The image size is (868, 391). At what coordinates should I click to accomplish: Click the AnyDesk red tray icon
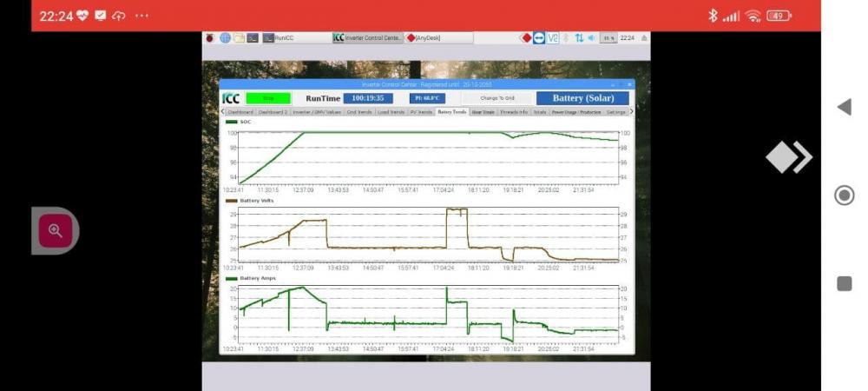[x=526, y=37]
